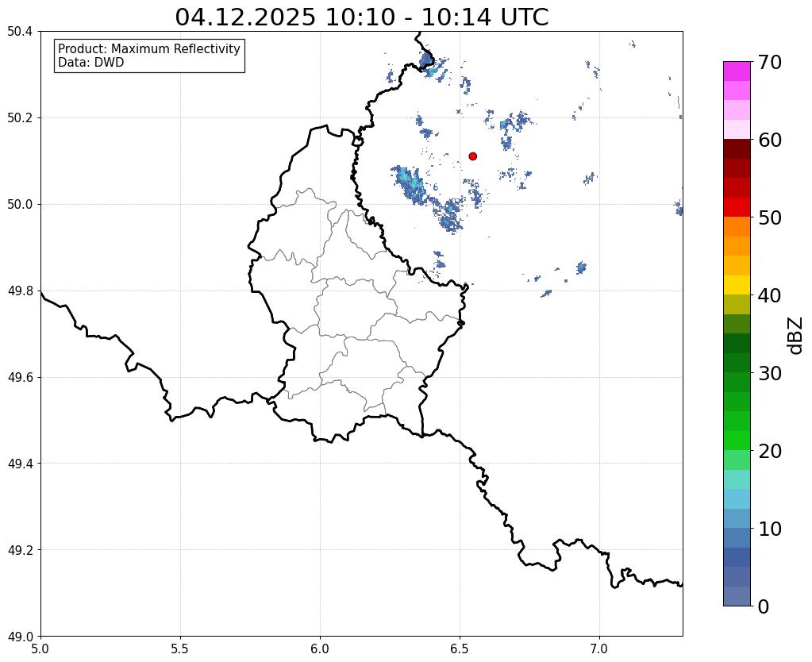The width and height of the screenshot is (812, 662).
Task: Click the latitude axis label 49.6
Action: tap(20, 378)
